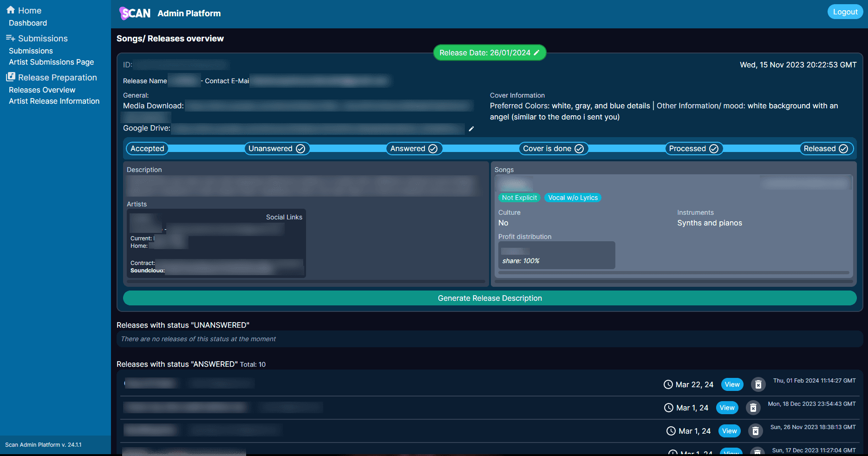This screenshot has width=868, height=456.
Task: Click the Admin Platform title text
Action: pyautogui.click(x=189, y=13)
